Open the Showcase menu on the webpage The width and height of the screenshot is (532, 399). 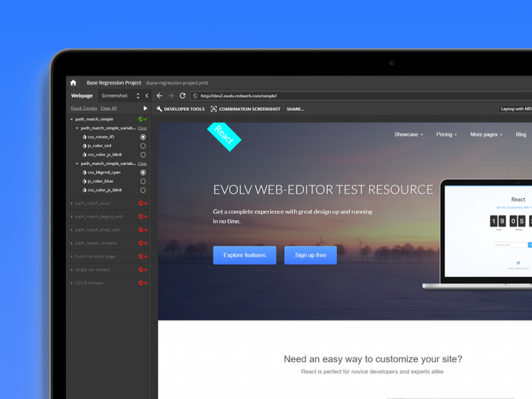pyautogui.click(x=409, y=134)
